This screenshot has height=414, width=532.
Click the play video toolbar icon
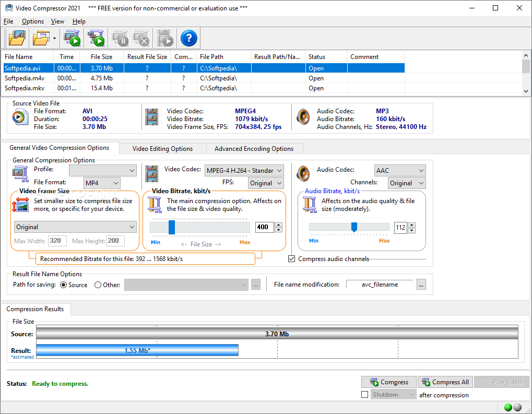click(165, 38)
